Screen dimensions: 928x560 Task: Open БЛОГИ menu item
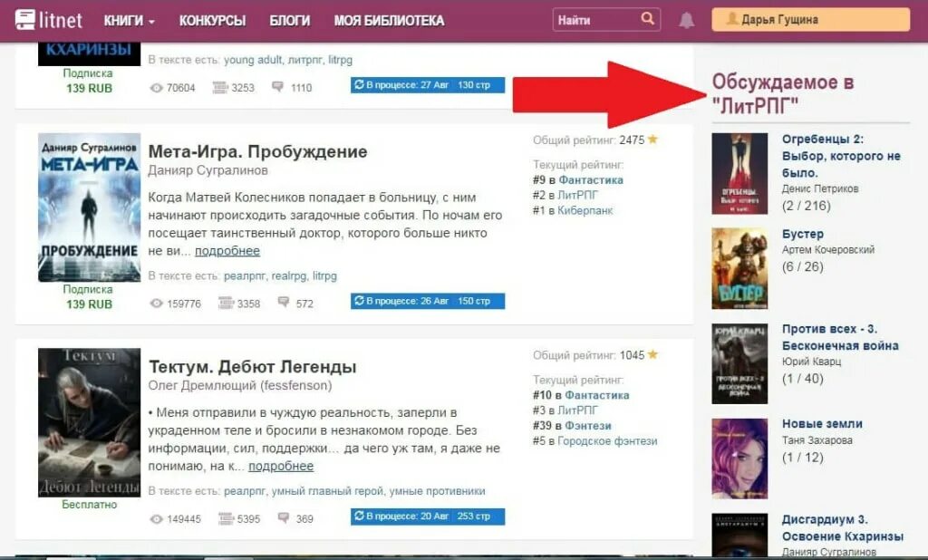(289, 21)
